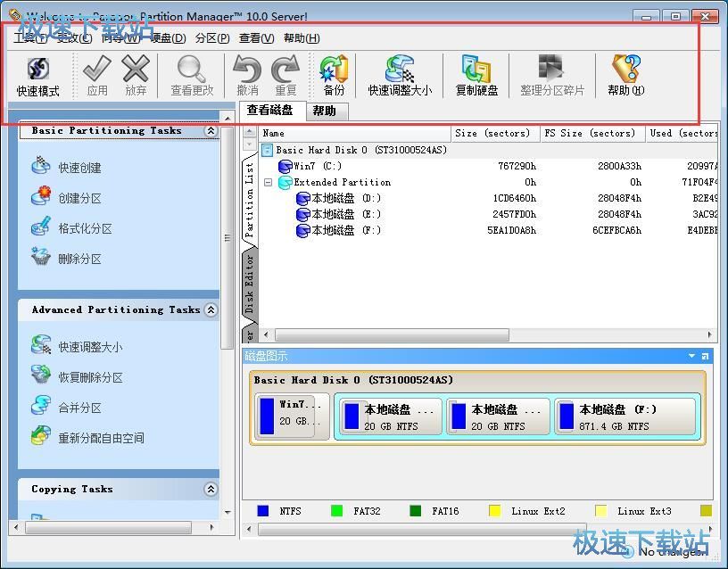
Task: Collapse the Extended Partition tree node
Action: (268, 183)
